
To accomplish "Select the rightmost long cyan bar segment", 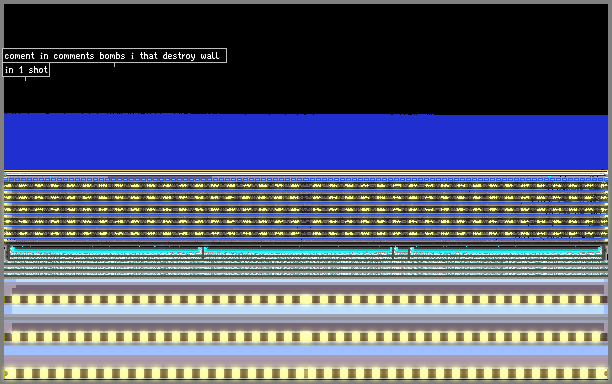I will 506,250.
